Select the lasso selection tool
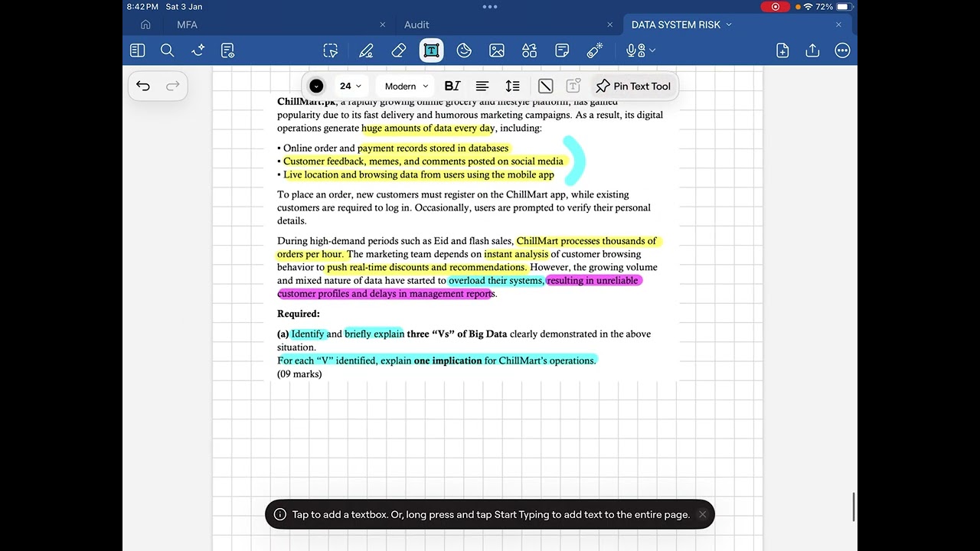 click(331, 51)
